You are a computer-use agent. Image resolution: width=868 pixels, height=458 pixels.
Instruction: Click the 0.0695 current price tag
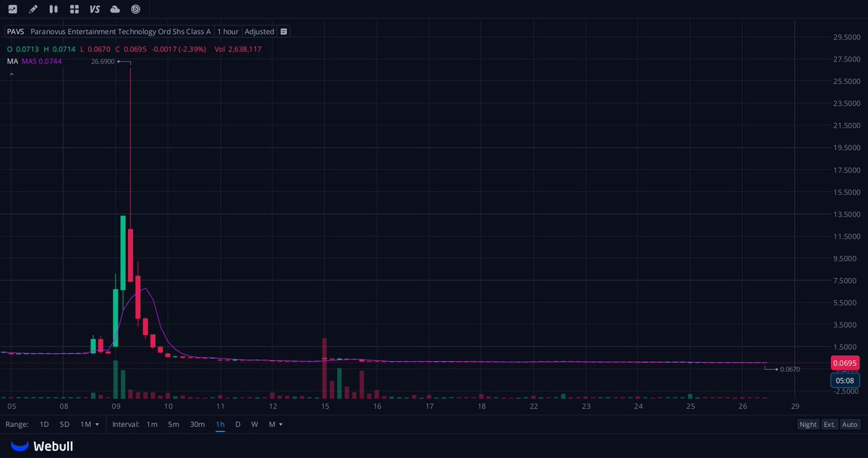845,362
